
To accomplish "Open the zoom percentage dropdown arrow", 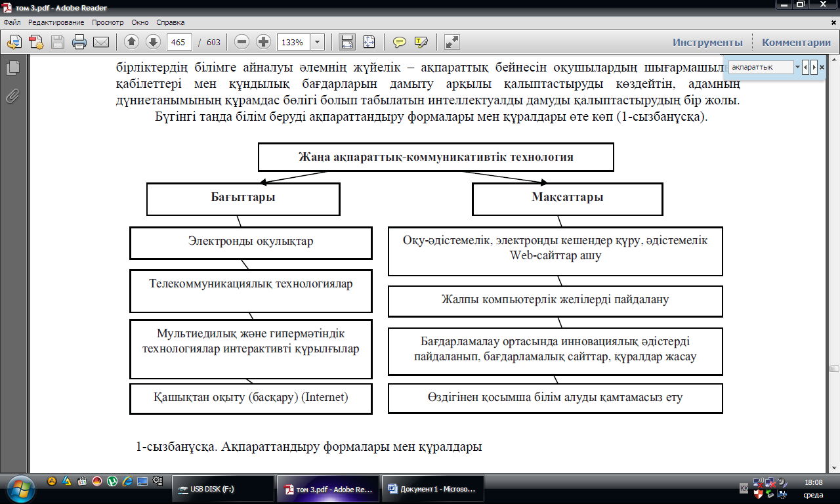I will click(318, 42).
